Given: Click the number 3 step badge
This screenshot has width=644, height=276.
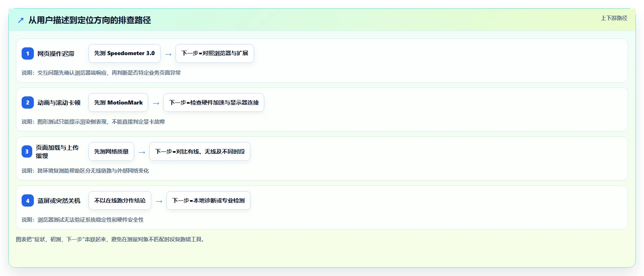Looking at the screenshot, I should tap(27, 151).
